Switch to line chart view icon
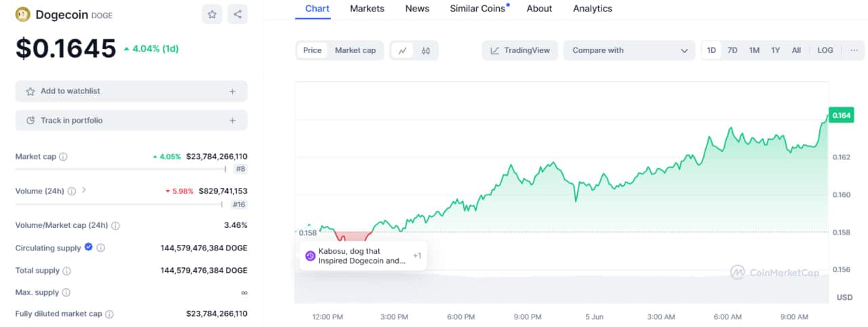Screen dimensions: 868x327 click(x=403, y=50)
